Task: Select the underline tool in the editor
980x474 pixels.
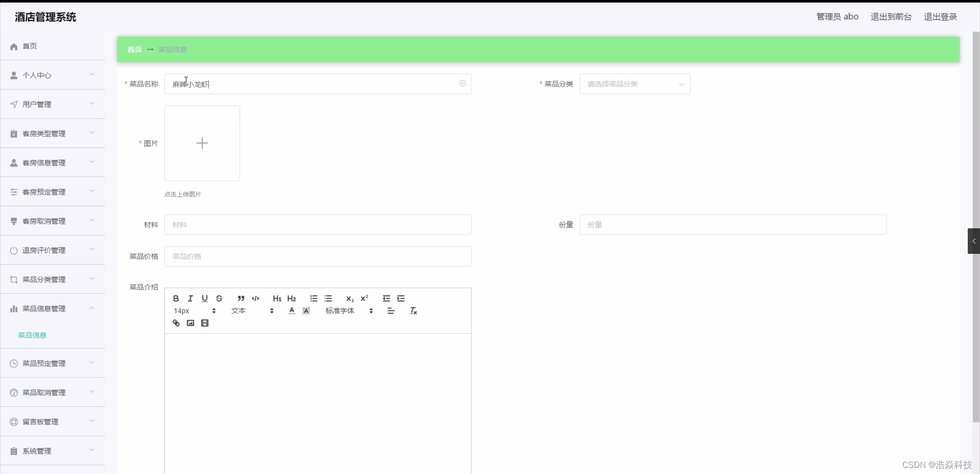Action: pos(204,298)
